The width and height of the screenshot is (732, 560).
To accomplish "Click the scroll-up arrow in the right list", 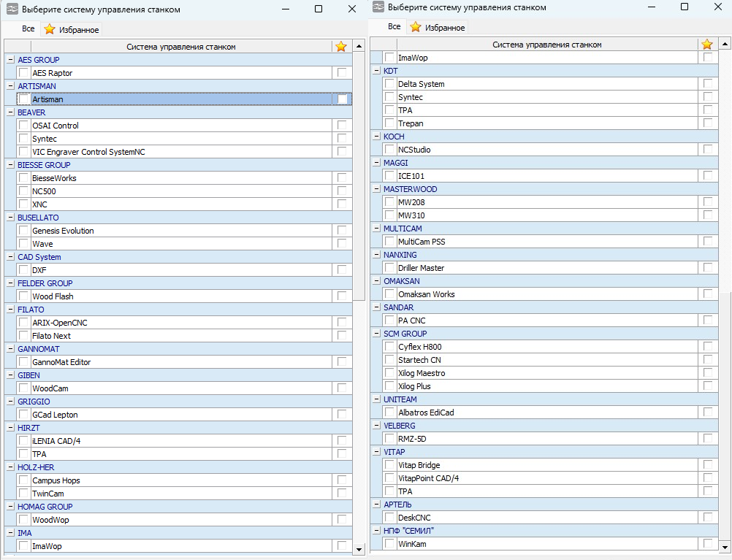I will click(x=725, y=45).
